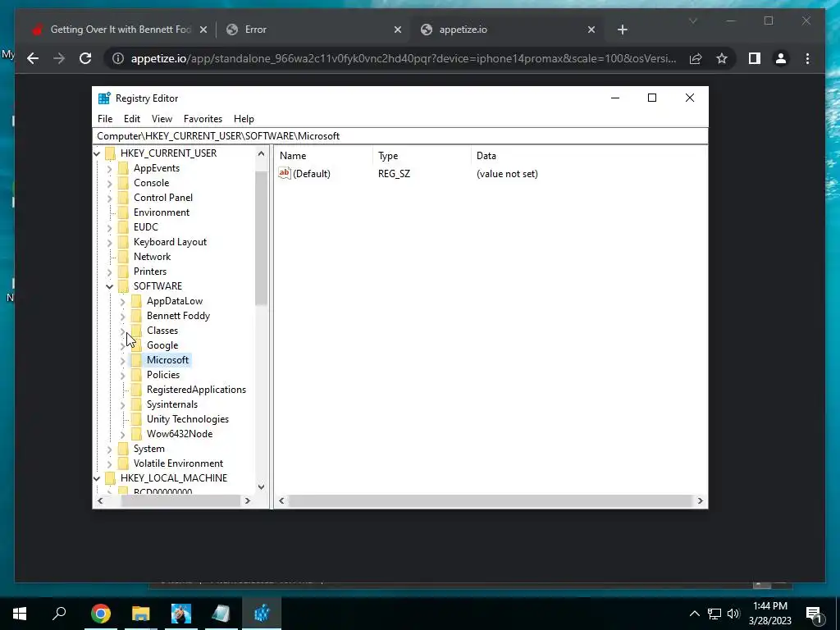Collapse the SOFTWARE key
The height and width of the screenshot is (630, 840).
point(109,286)
